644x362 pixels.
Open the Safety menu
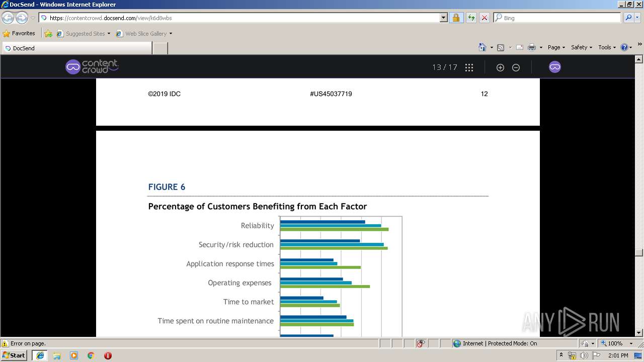(581, 47)
